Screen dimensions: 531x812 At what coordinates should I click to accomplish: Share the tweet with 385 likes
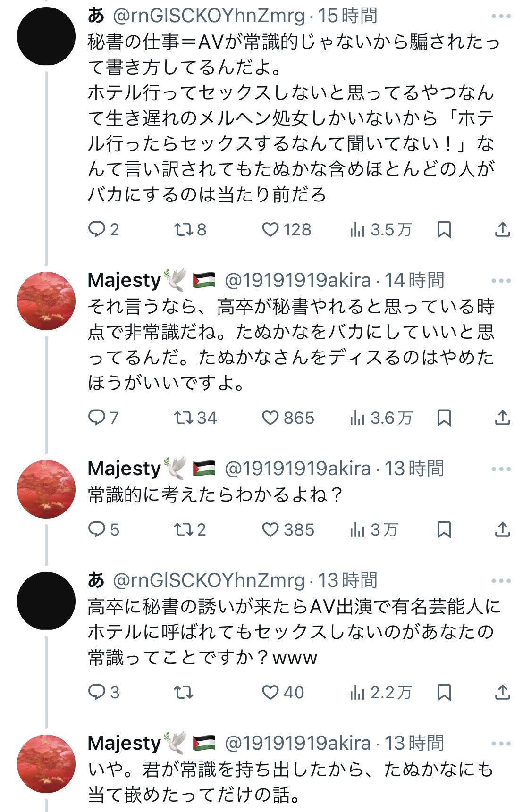coord(503,529)
